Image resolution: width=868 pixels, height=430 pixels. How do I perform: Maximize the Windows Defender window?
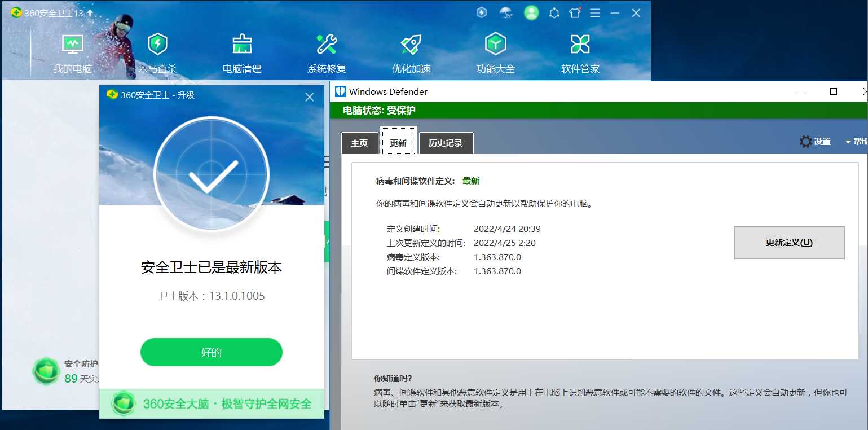point(834,91)
